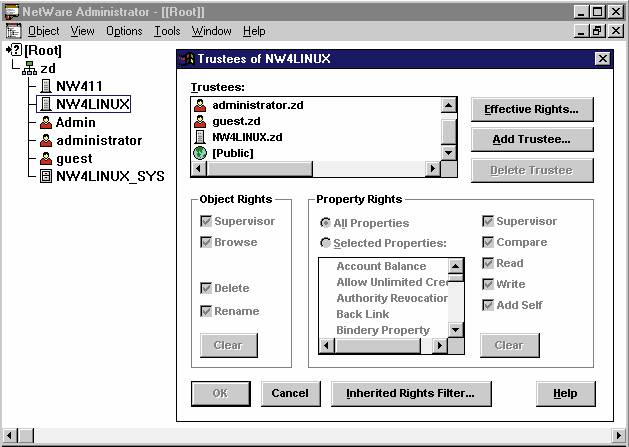The height and width of the screenshot is (447, 629).
Task: Select the [Public] trustee entry
Action: click(x=233, y=153)
